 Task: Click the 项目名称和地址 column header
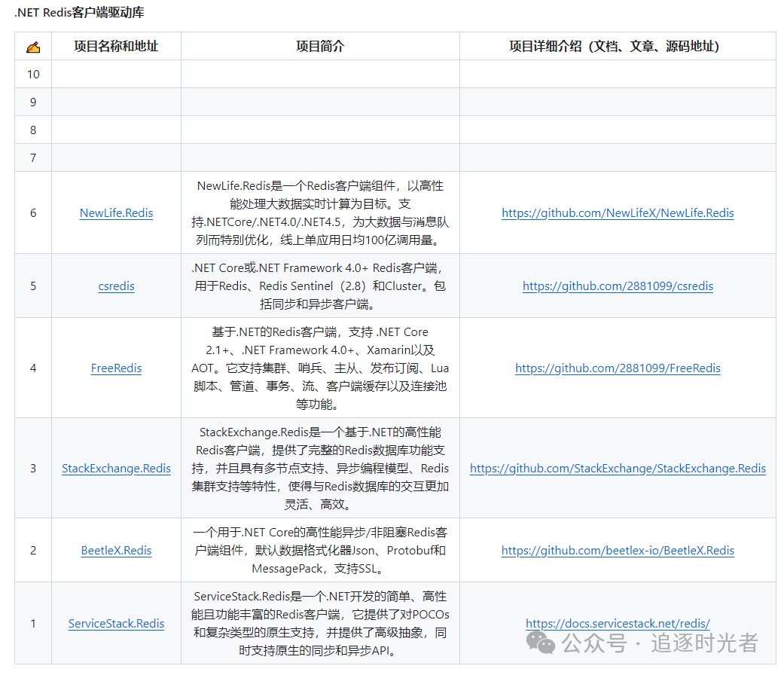(x=116, y=47)
